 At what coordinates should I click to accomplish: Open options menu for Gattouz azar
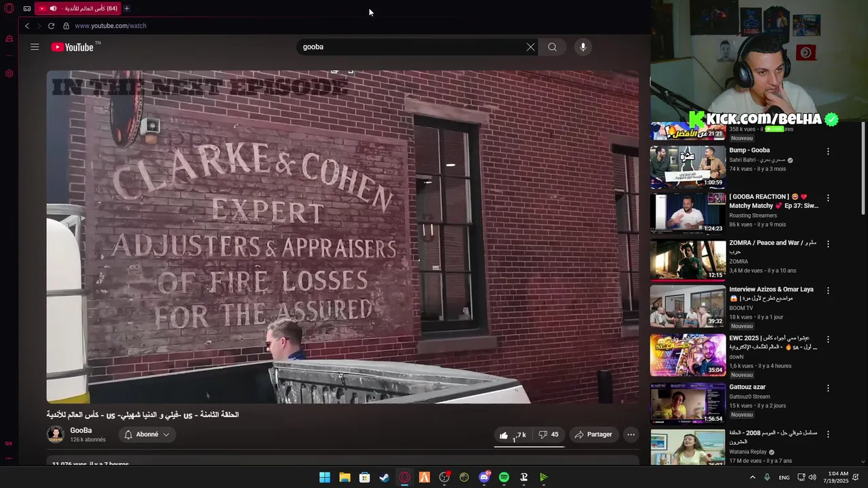pyautogui.click(x=828, y=388)
